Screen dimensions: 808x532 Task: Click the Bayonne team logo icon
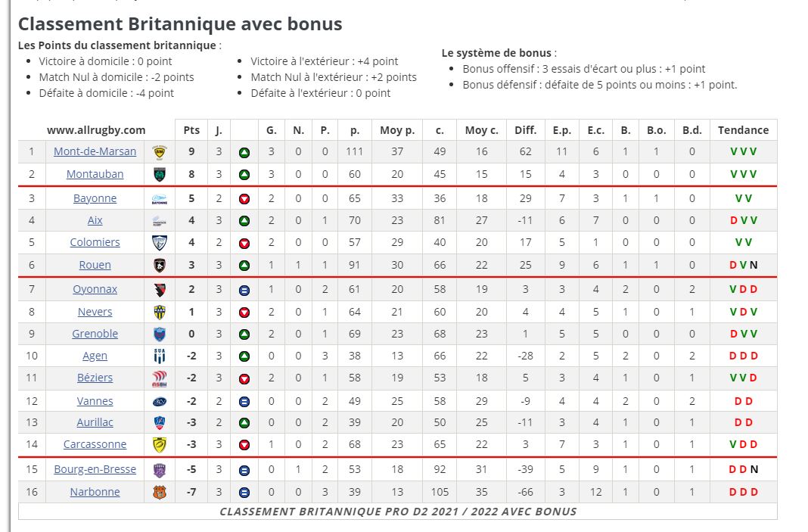tap(159, 198)
